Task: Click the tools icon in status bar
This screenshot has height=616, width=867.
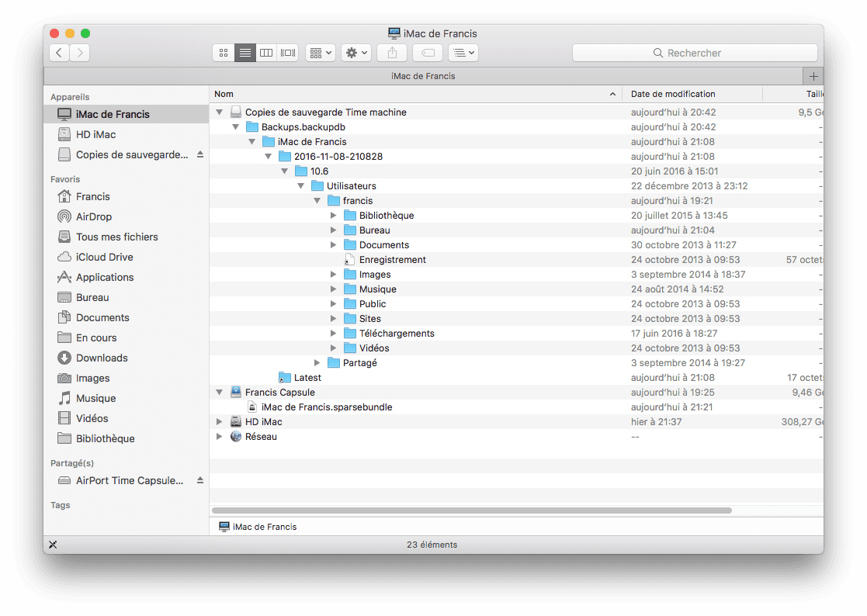Action: pyautogui.click(x=53, y=545)
